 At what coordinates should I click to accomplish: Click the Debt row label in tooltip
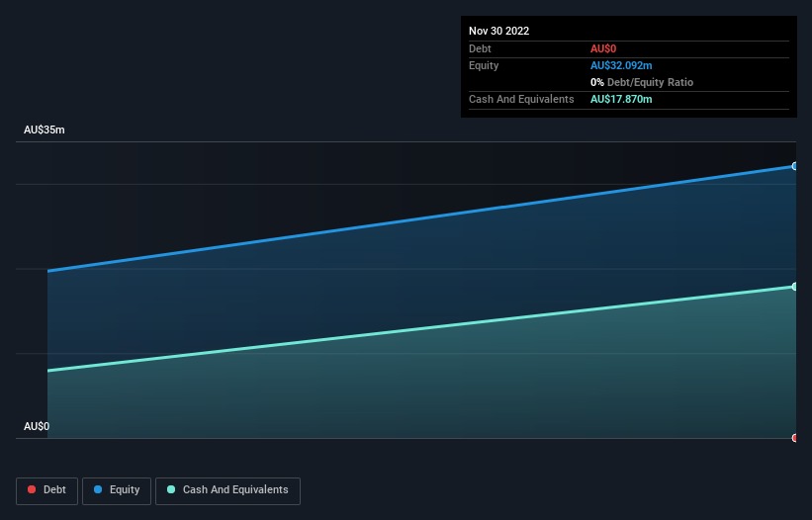click(x=480, y=48)
